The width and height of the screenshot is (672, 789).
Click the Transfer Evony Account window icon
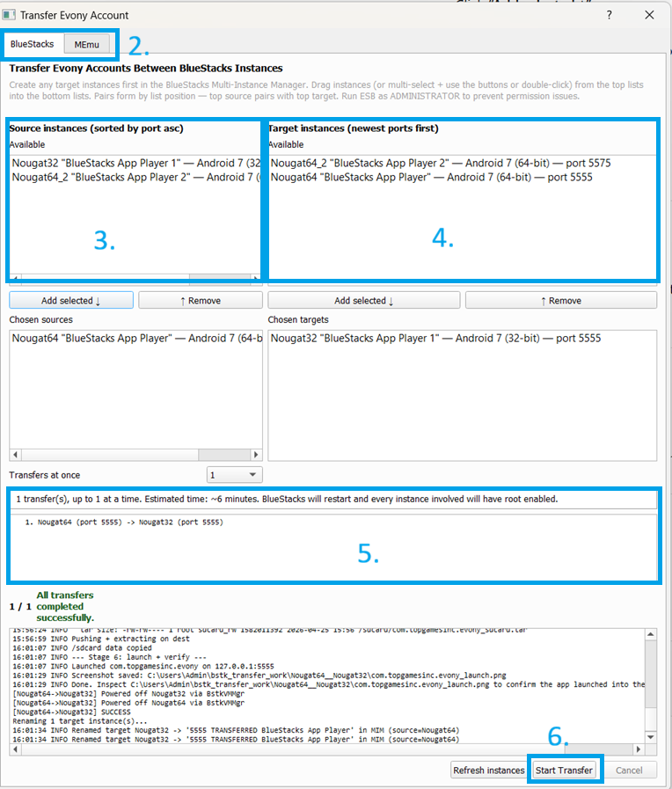[9, 15]
